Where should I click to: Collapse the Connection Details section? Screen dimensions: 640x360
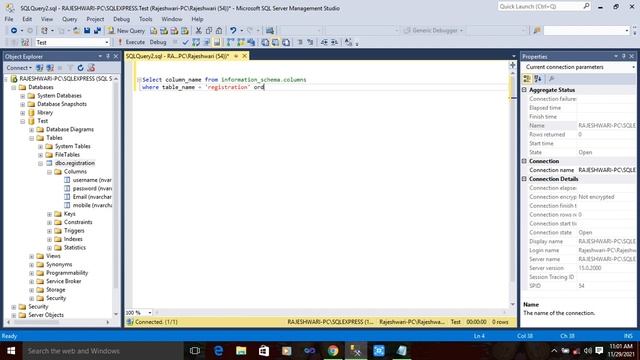point(524,179)
